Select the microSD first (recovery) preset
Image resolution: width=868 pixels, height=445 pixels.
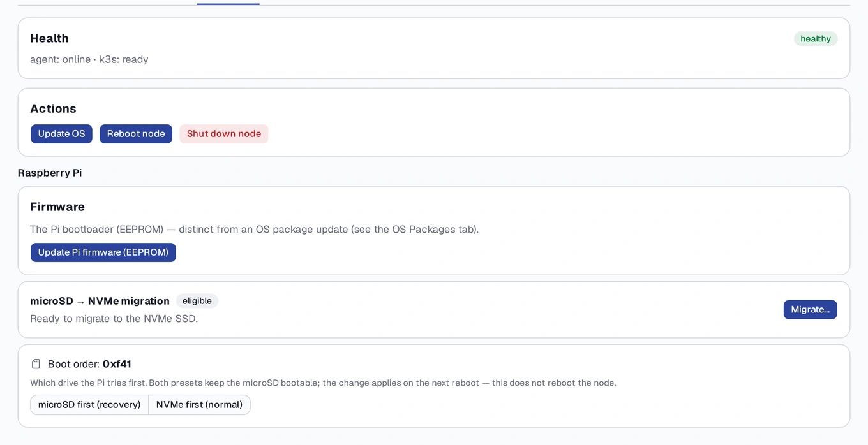click(x=89, y=405)
